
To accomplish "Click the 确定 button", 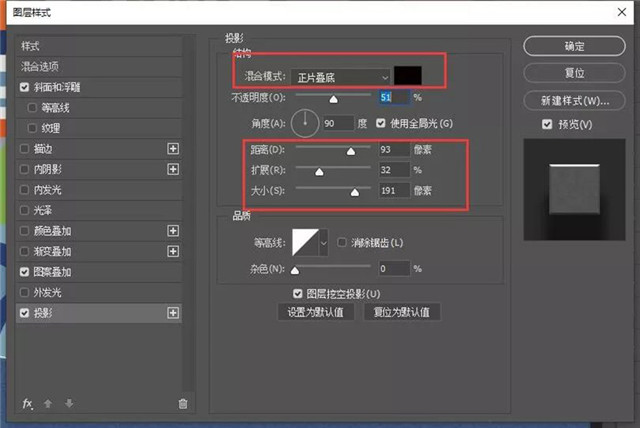I will coord(574,46).
